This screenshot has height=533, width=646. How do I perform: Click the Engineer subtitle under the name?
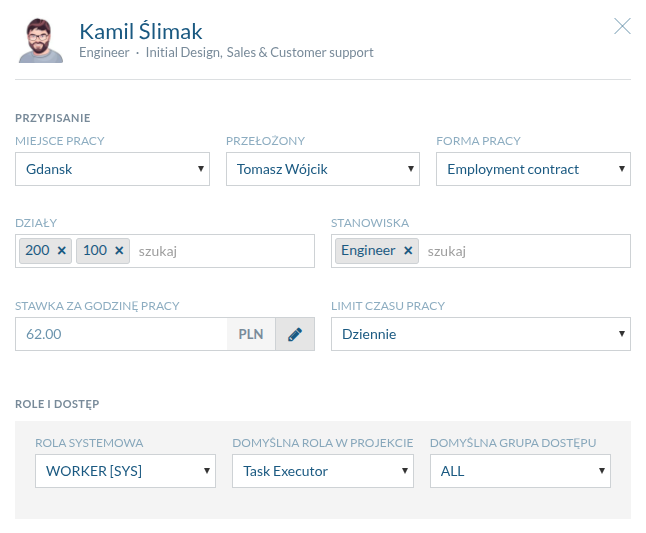pyautogui.click(x=104, y=53)
